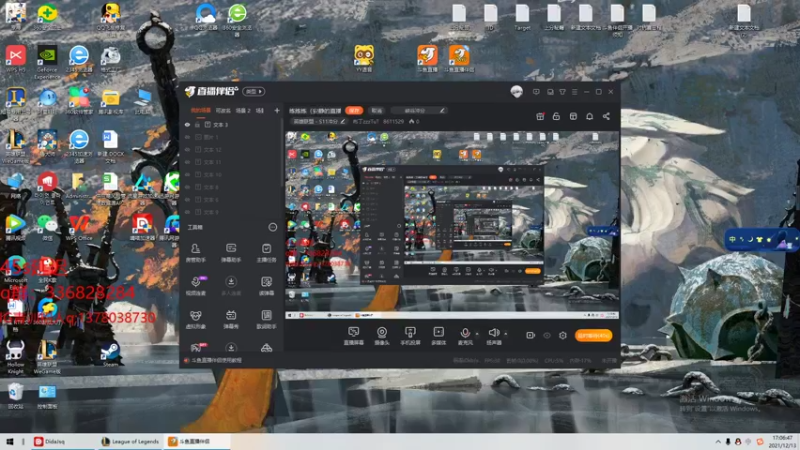Expand the speaker options arrow

[506, 334]
